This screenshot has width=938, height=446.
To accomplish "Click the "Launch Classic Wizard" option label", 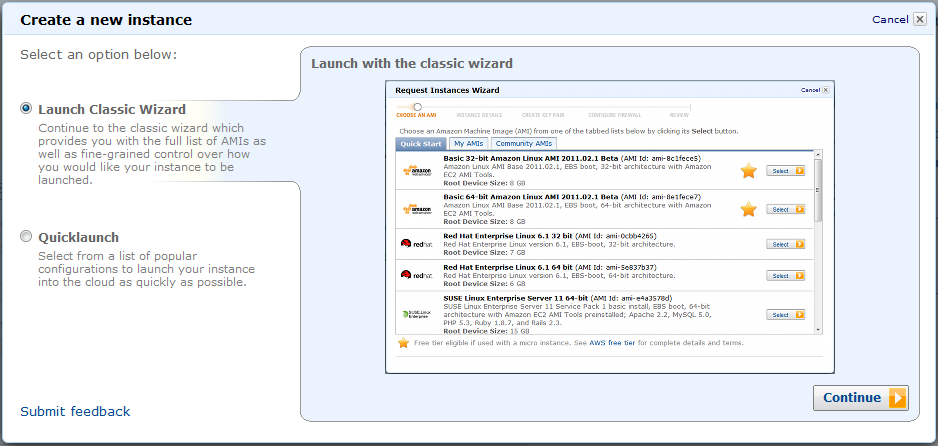I will click(112, 109).
